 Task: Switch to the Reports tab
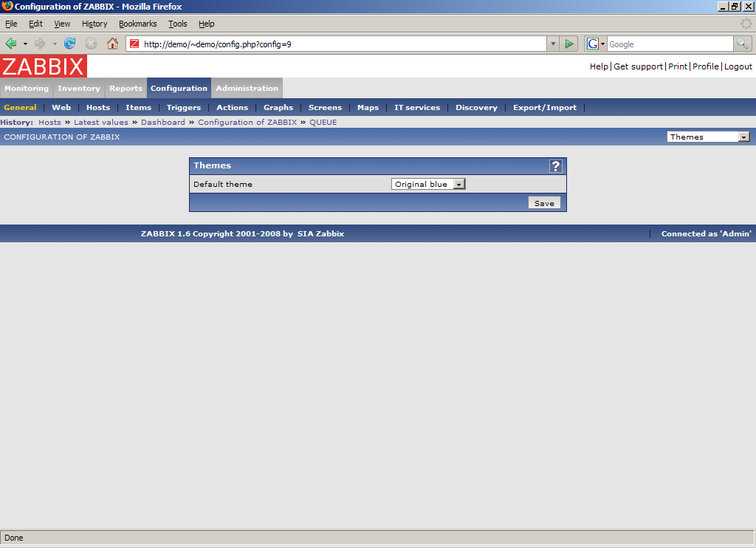[x=126, y=89]
